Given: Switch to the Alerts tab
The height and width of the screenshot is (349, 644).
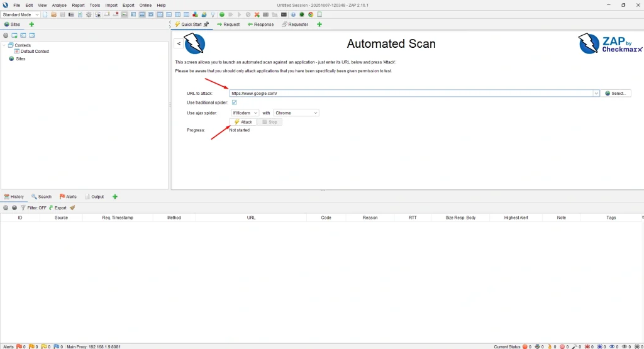Looking at the screenshot, I should click(68, 197).
